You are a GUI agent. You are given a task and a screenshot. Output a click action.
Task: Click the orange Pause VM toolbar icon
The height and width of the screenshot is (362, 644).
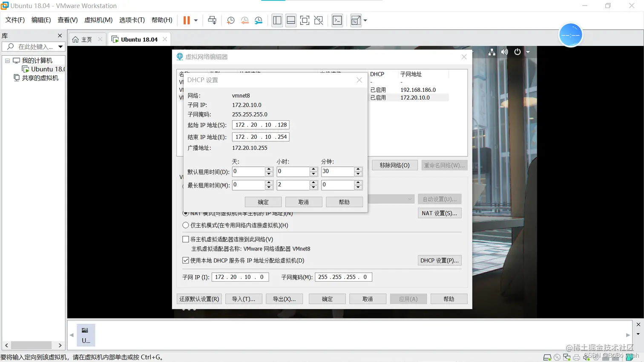(x=187, y=20)
